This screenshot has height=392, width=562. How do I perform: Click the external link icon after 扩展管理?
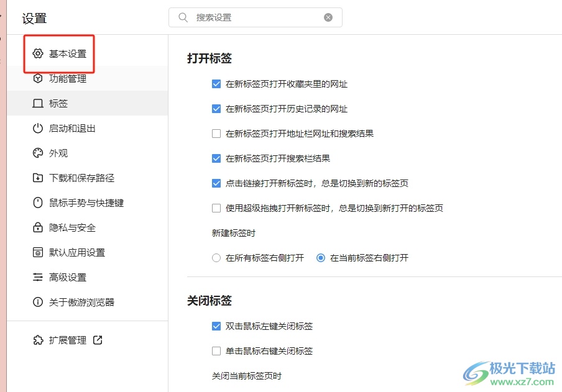coord(98,340)
